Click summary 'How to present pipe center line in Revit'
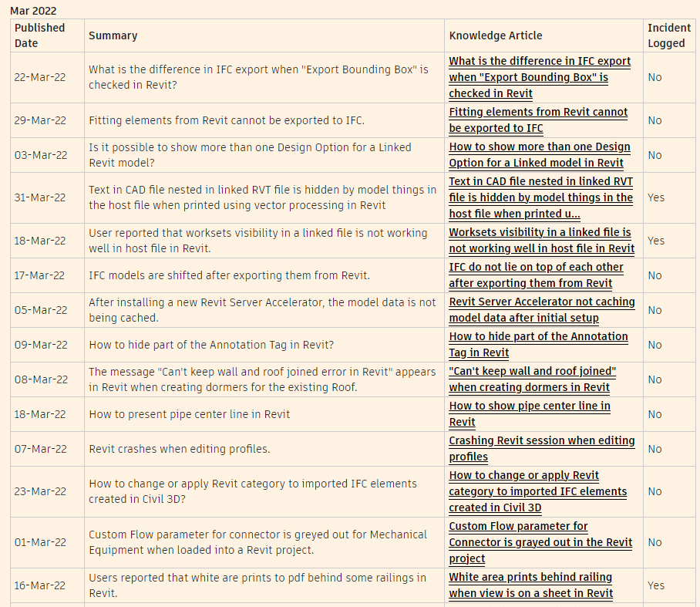 (190, 414)
